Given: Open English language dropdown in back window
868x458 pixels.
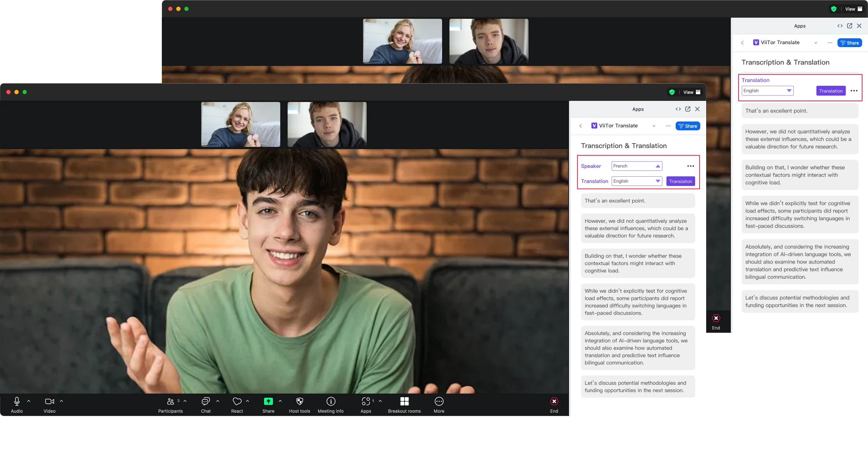Looking at the screenshot, I should point(767,91).
